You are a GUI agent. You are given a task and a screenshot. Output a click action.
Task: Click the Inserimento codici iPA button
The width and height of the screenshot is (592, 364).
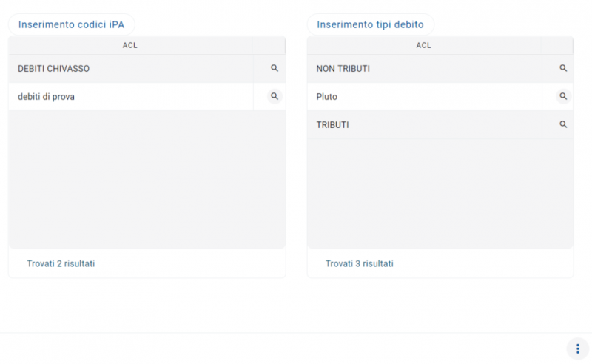click(72, 24)
